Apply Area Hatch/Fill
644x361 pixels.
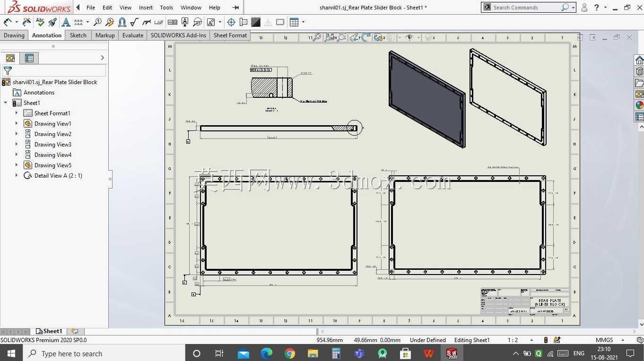click(x=256, y=22)
